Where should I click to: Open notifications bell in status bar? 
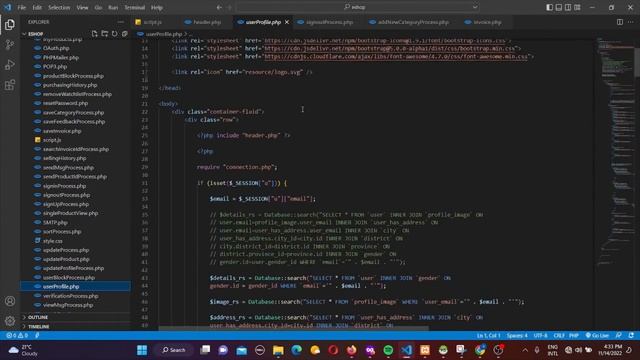click(631, 336)
